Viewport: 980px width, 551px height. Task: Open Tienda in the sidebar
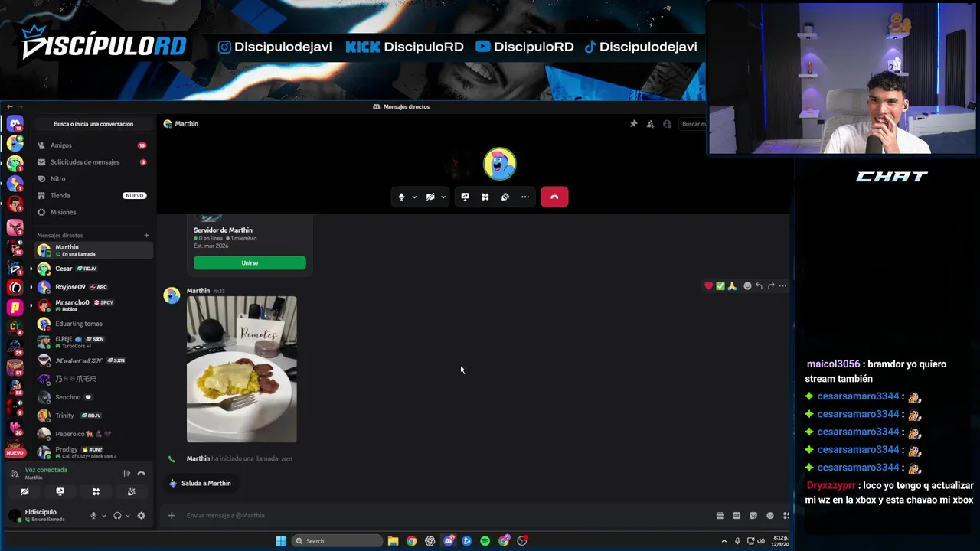[x=93, y=195]
